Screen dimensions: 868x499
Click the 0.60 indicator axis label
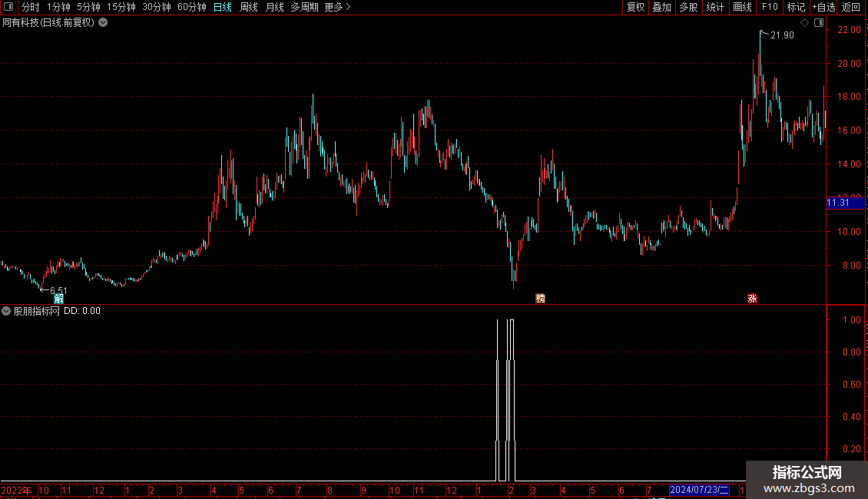pyautogui.click(x=851, y=385)
